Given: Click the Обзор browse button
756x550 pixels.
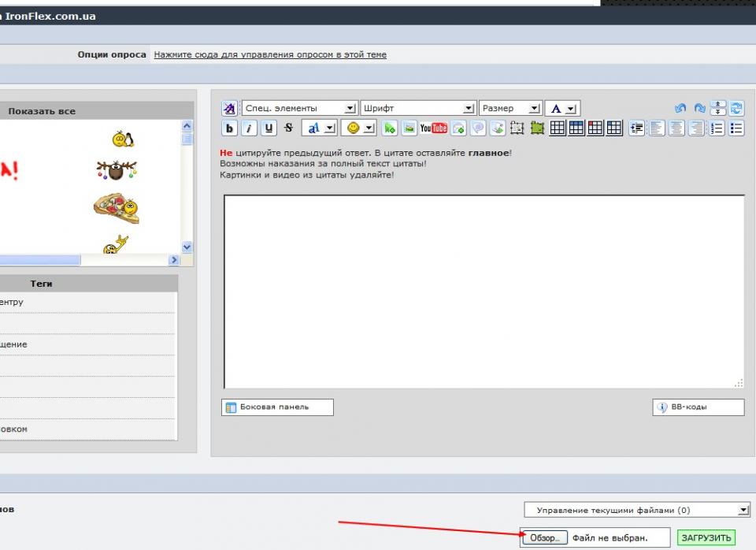Looking at the screenshot, I should pyautogui.click(x=543, y=538).
